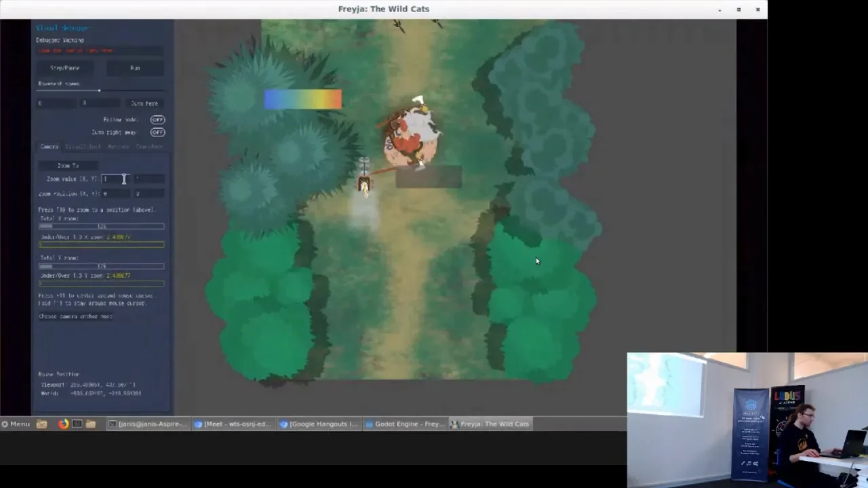The width and height of the screenshot is (868, 488).
Task: Select the Camera tab
Action: coord(49,146)
